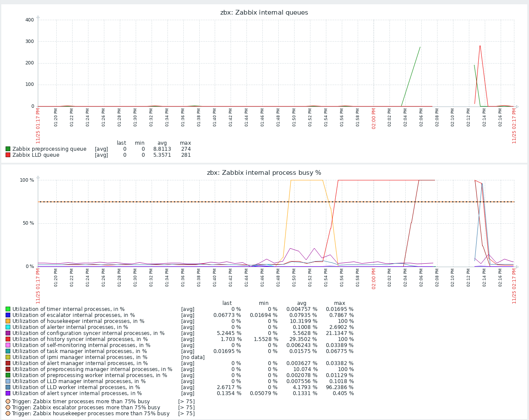Click the red Zabbix LLD queue swatch
The image size is (529, 420).
tap(8, 155)
